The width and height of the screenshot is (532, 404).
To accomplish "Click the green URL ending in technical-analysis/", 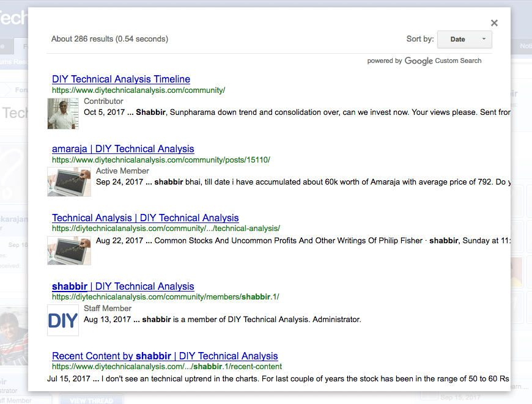I will tap(166, 229).
